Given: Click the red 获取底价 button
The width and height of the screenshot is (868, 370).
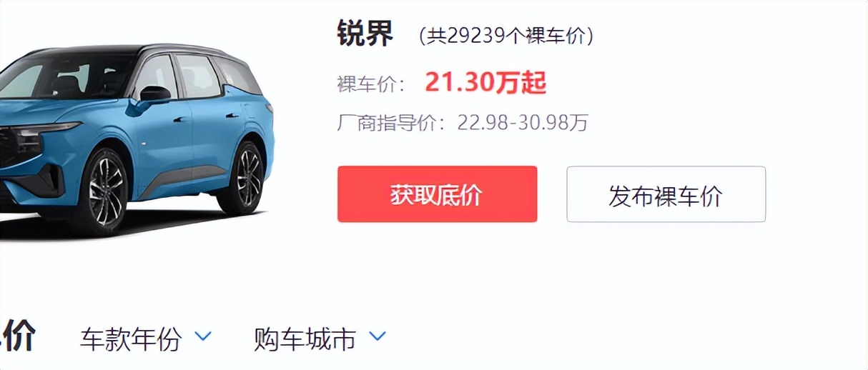Looking at the screenshot, I should tap(437, 194).
